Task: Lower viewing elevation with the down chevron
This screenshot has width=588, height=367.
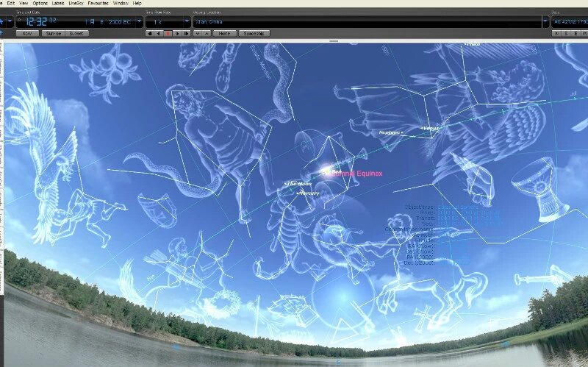Action: tap(198, 33)
